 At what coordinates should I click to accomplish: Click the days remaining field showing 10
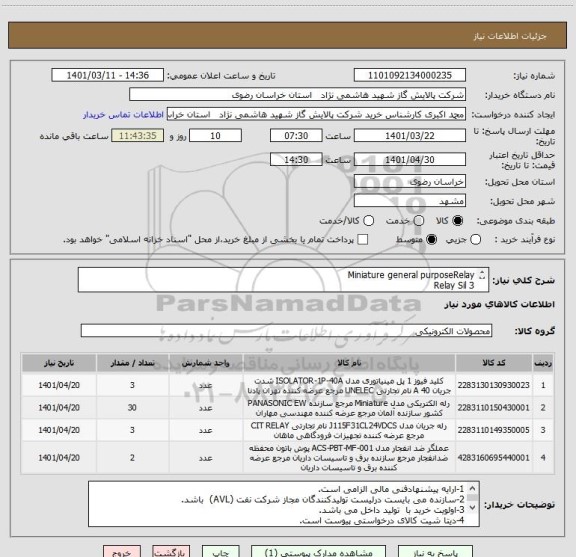(215, 136)
